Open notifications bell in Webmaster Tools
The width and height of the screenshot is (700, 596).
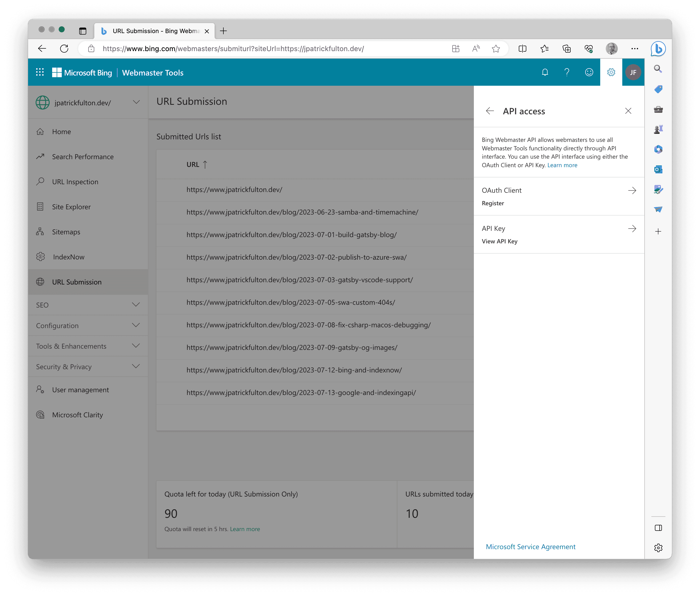[545, 72]
